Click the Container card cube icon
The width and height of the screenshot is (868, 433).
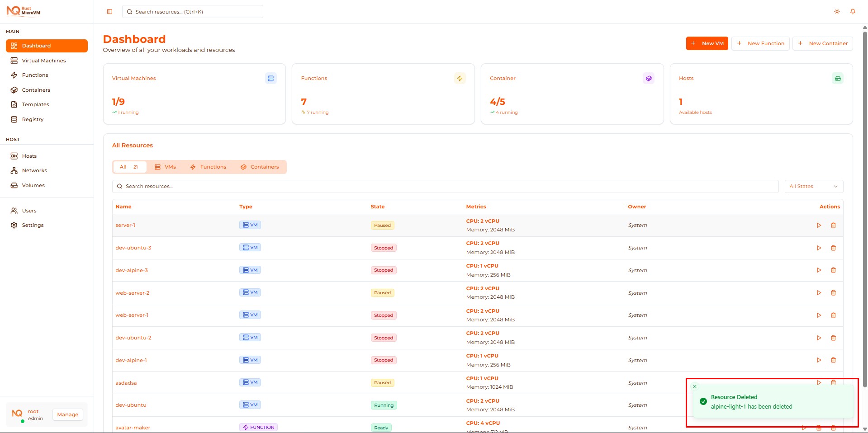649,79
